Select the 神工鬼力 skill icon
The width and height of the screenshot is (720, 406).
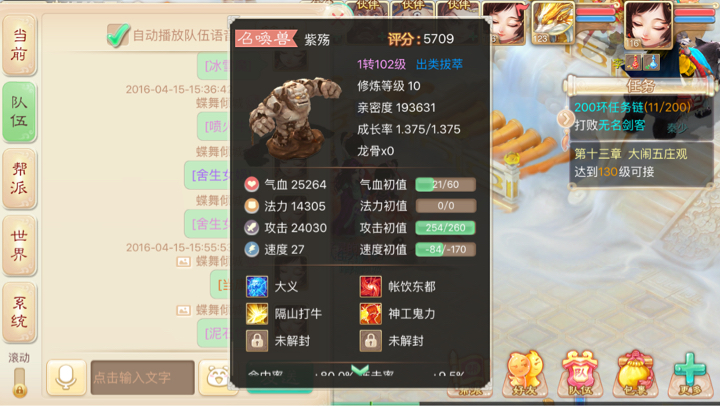[x=370, y=314]
